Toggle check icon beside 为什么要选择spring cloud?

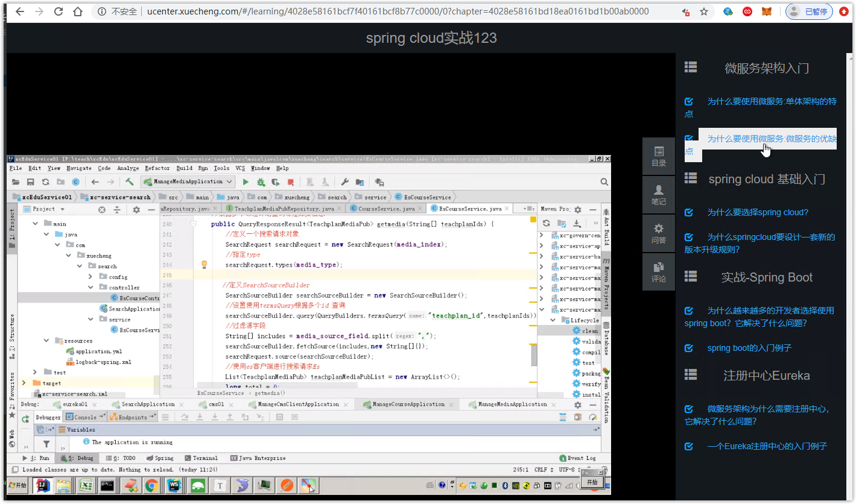(x=689, y=212)
